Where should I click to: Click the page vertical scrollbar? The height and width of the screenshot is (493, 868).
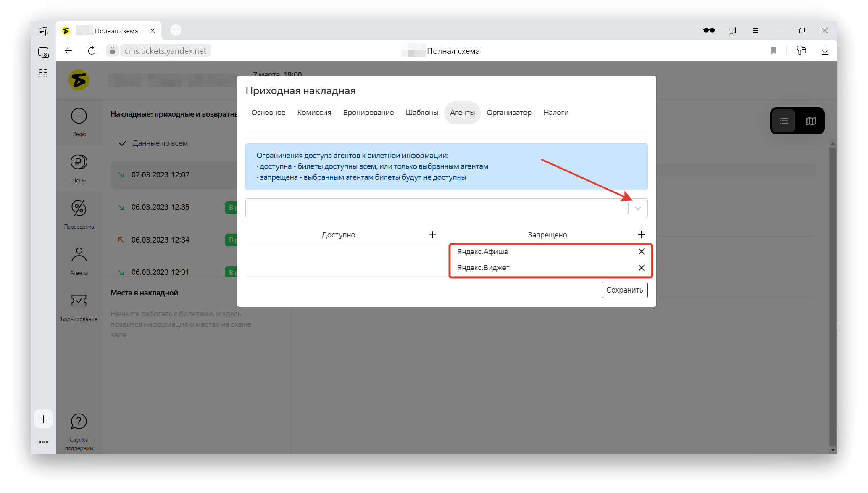pyautogui.click(x=833, y=296)
